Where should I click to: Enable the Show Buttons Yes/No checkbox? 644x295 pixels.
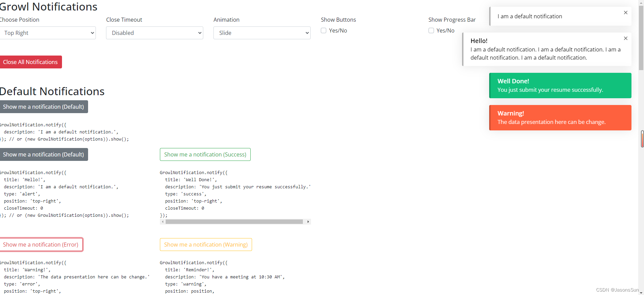324,30
